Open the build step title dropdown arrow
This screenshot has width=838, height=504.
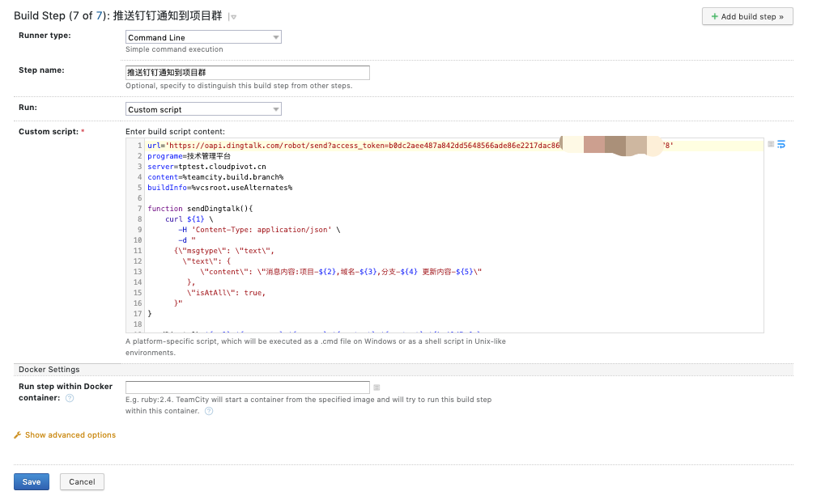[x=233, y=17]
